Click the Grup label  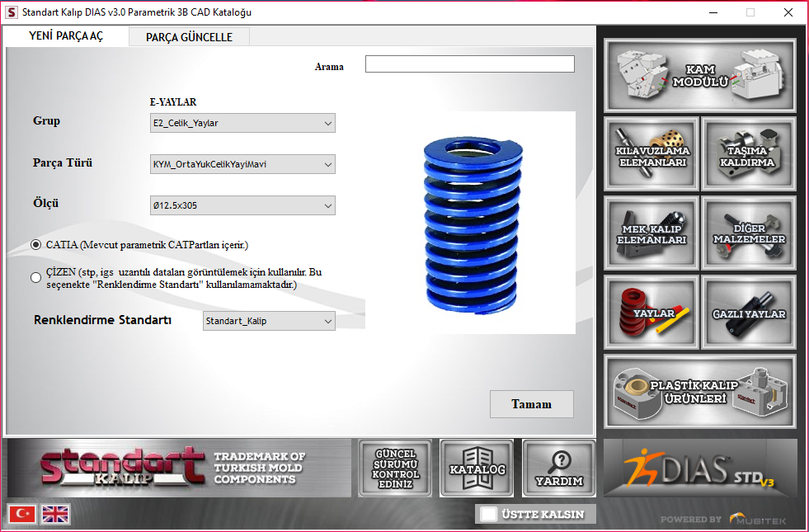click(46, 120)
